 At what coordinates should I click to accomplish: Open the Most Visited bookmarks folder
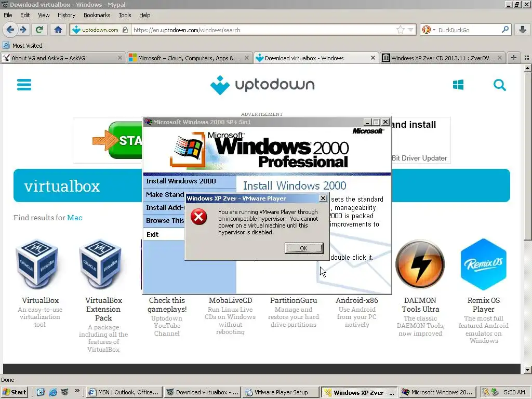click(x=22, y=46)
